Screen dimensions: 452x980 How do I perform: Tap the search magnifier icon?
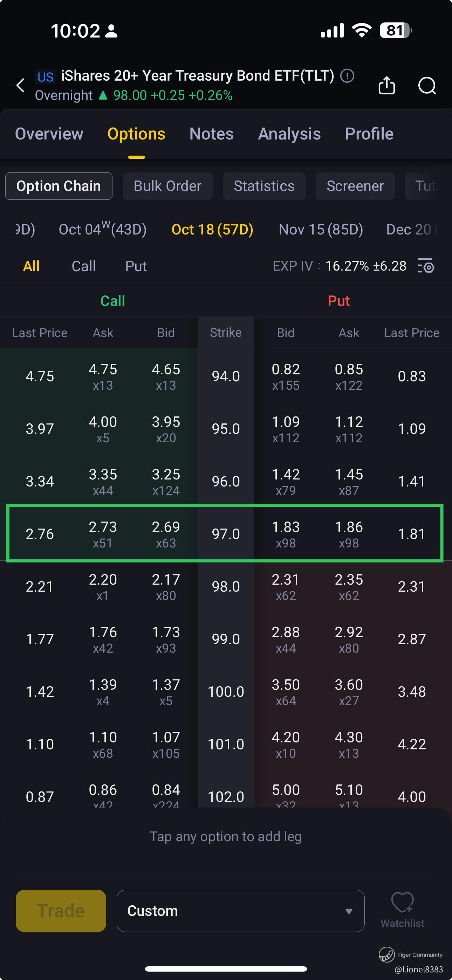pyautogui.click(x=427, y=85)
